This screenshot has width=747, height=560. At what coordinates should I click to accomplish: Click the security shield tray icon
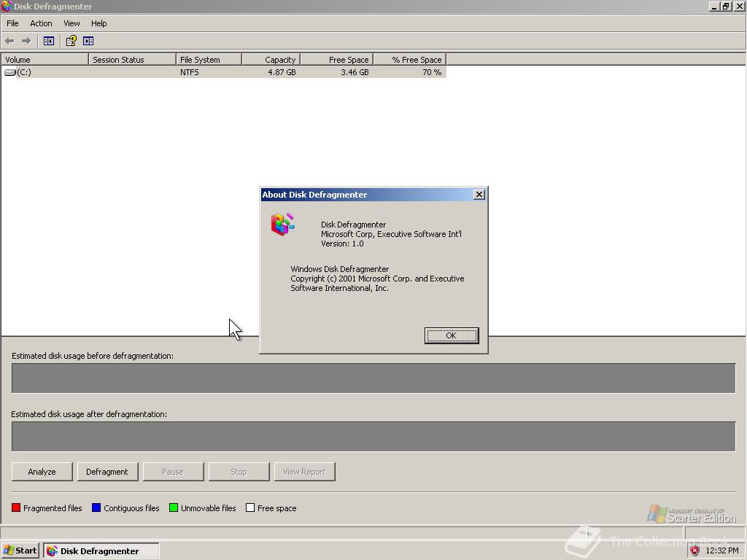click(x=694, y=551)
